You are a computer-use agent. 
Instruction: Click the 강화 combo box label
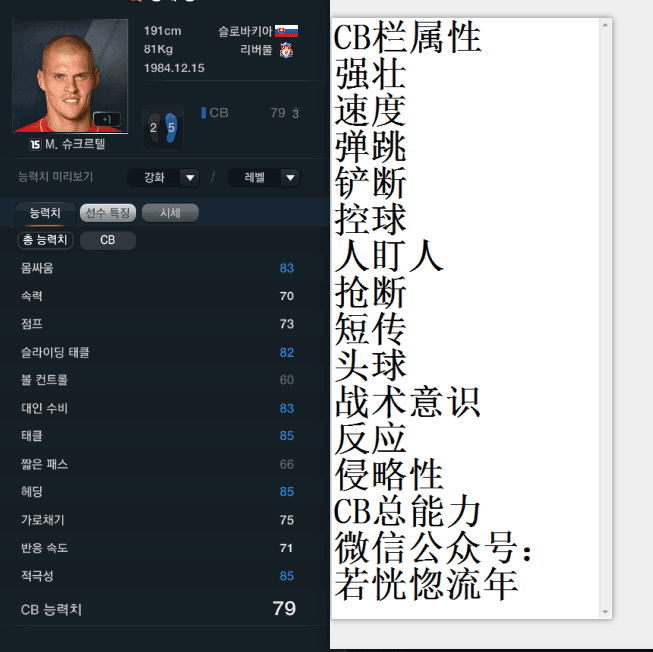click(x=154, y=178)
